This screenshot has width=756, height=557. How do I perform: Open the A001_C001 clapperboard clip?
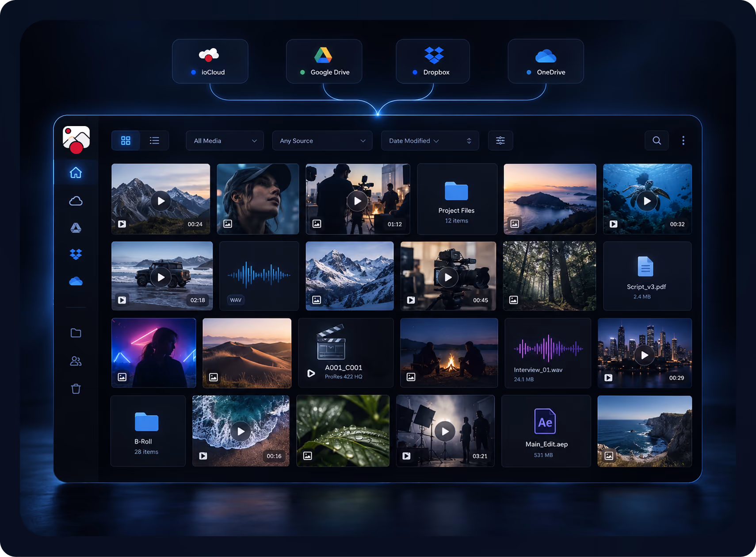(345, 353)
